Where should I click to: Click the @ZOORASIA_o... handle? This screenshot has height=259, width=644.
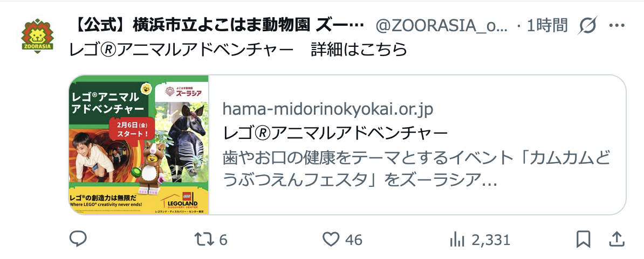[x=442, y=26]
